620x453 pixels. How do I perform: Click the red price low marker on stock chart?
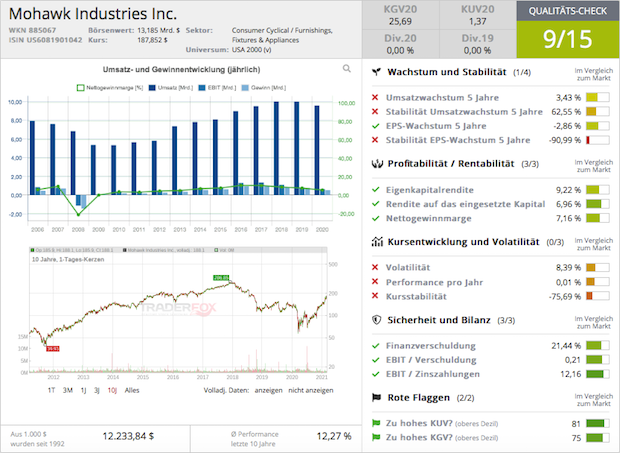tap(53, 349)
